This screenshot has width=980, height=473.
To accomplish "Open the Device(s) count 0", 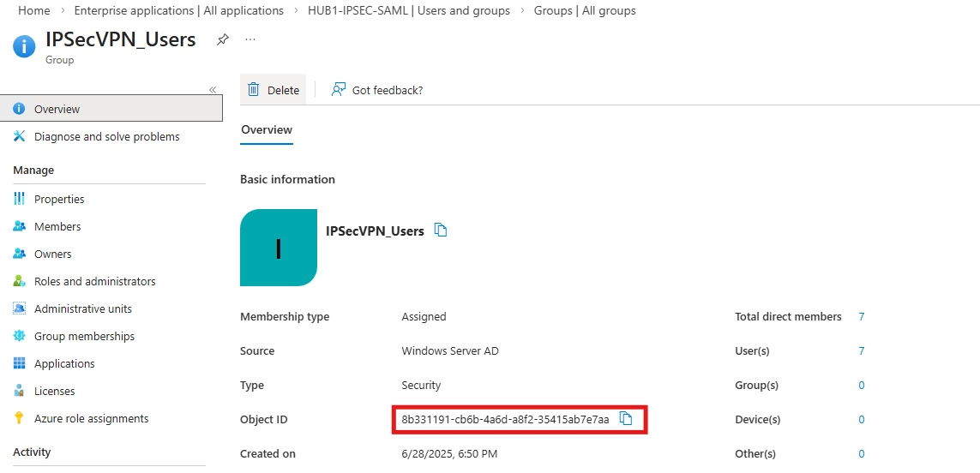I will pos(861,420).
